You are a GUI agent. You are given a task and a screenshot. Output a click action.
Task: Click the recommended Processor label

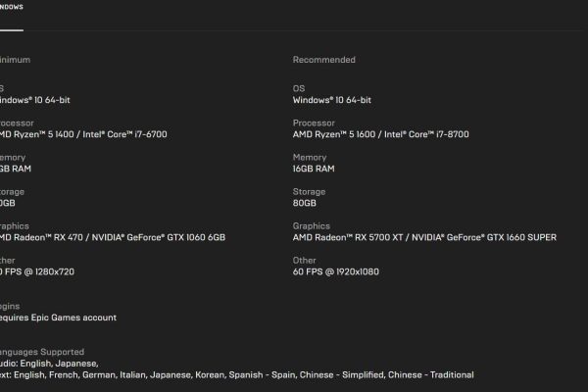pos(314,123)
